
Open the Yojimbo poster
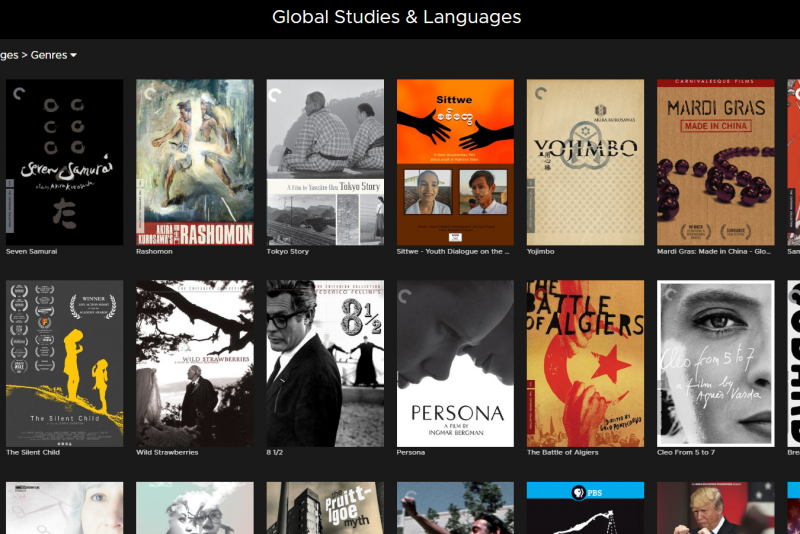tap(585, 162)
